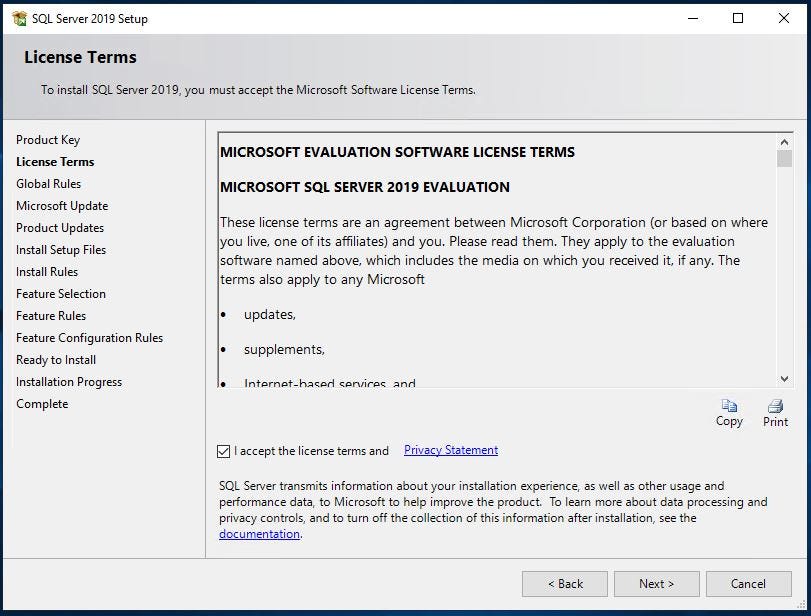This screenshot has height=616, width=811.
Task: Click the 'supplements,' bullet in license text
Action: pos(284,350)
